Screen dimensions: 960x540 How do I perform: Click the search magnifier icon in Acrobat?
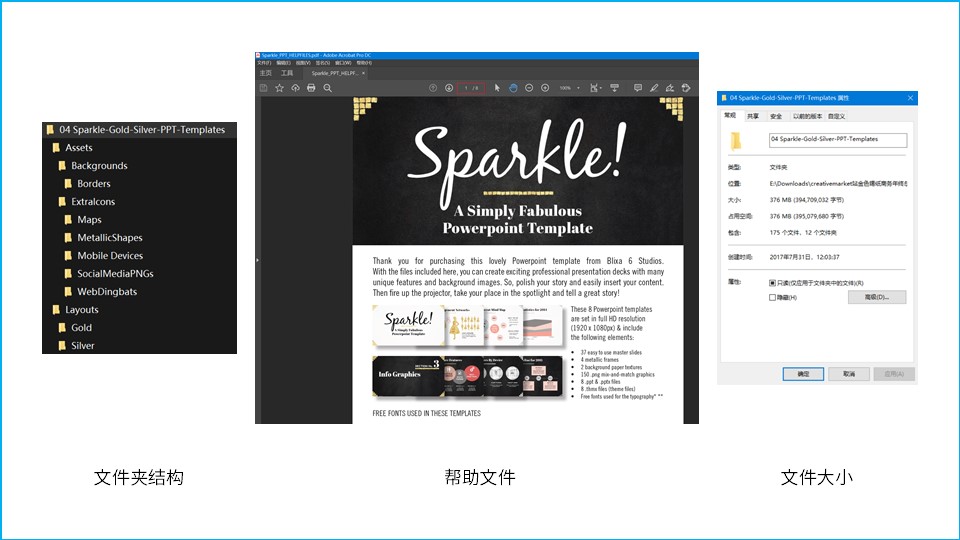coord(327,88)
